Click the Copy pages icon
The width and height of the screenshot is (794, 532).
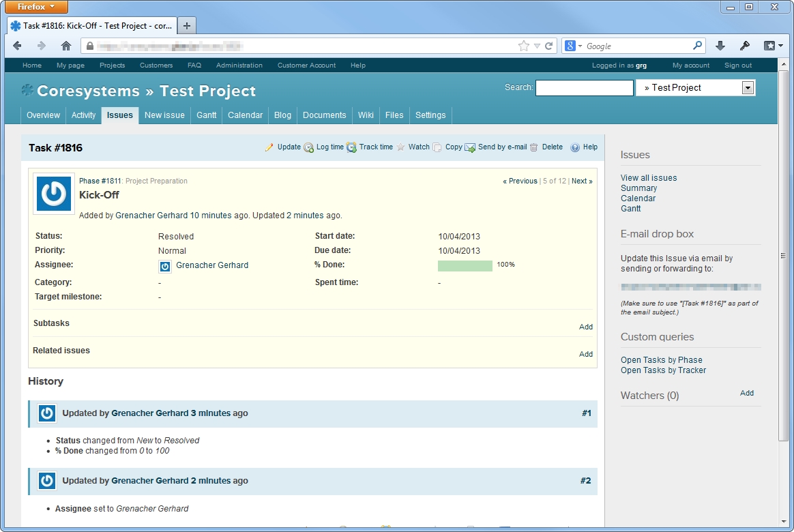coord(437,147)
